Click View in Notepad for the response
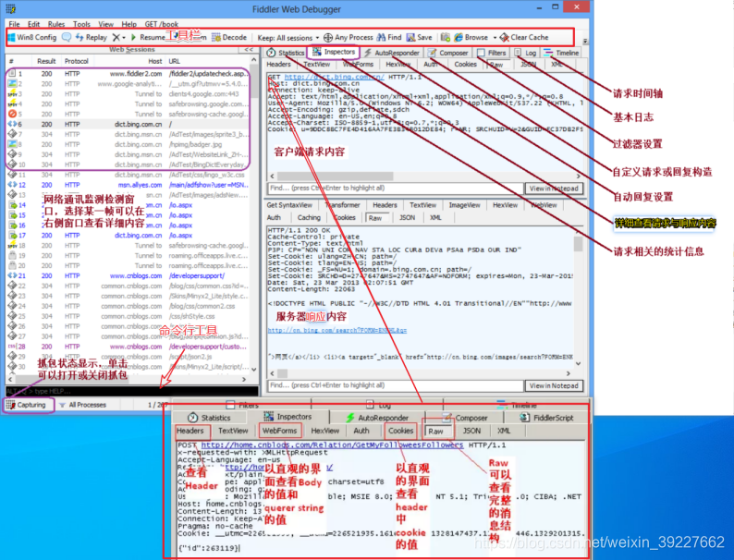Image resolution: width=734 pixels, height=560 pixels. click(x=554, y=385)
